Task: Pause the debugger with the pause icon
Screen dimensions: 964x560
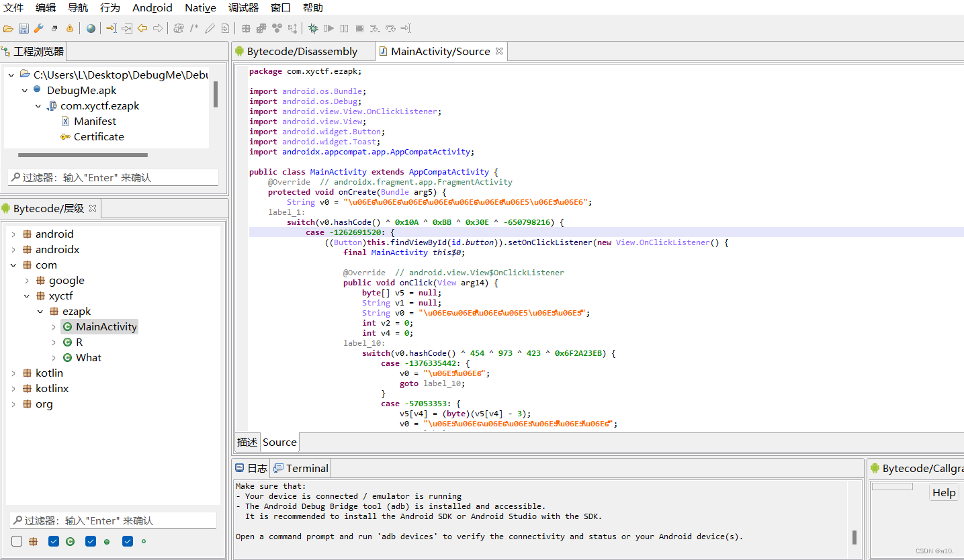Action: (343, 28)
